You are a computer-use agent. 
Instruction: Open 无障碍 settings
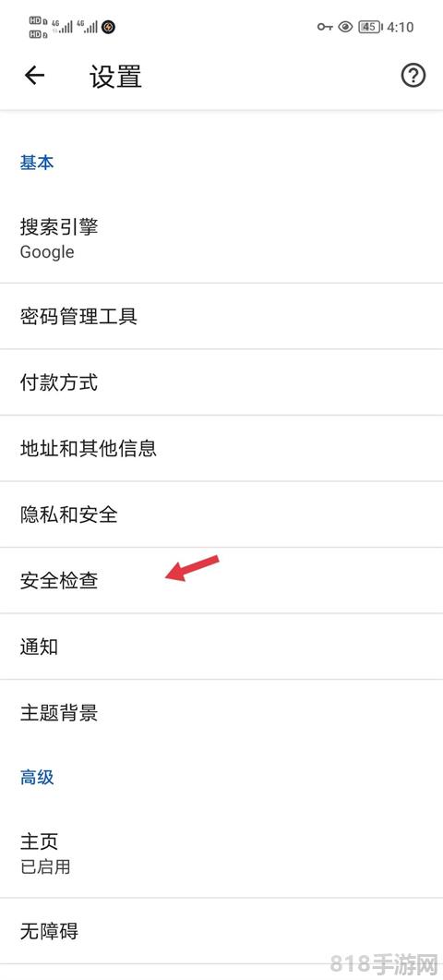pos(221,932)
